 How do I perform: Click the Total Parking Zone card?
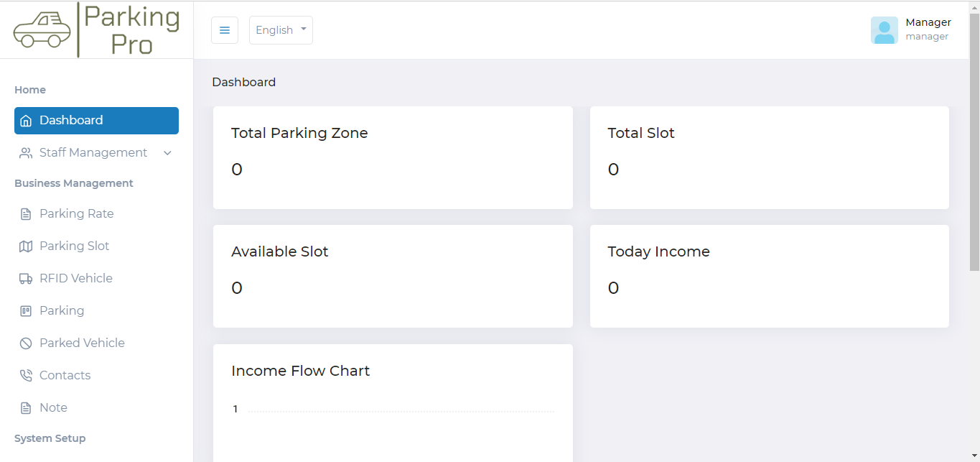click(x=393, y=157)
